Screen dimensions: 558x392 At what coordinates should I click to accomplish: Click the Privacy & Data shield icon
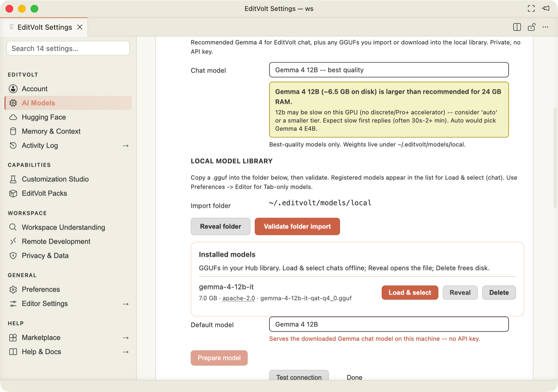coord(13,256)
